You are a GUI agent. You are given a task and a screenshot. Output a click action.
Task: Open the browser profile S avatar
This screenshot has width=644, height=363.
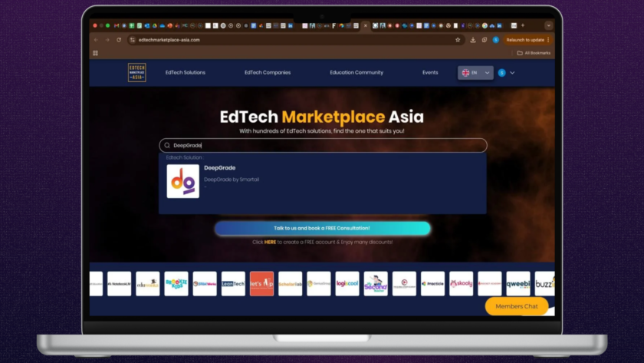496,40
